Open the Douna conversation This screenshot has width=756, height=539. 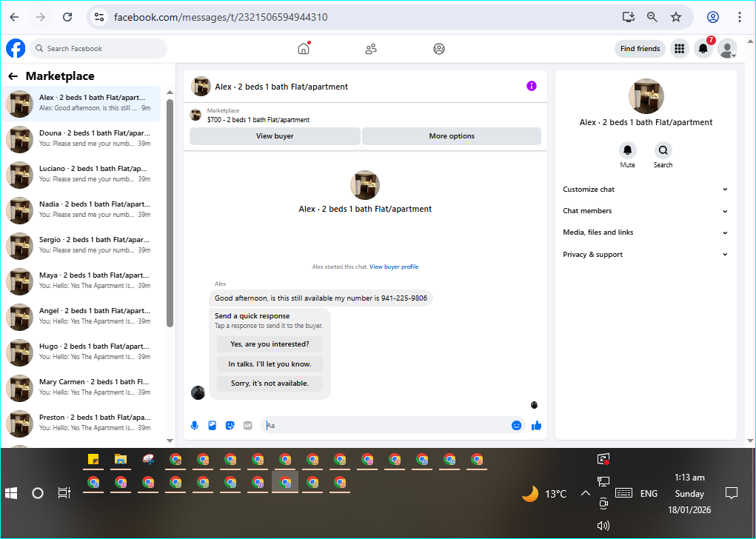[x=81, y=139]
